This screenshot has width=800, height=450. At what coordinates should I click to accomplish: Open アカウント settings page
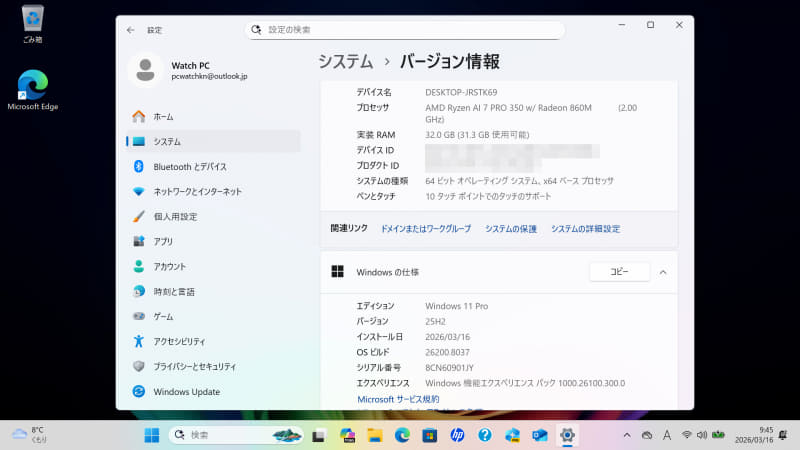[x=213, y=267]
